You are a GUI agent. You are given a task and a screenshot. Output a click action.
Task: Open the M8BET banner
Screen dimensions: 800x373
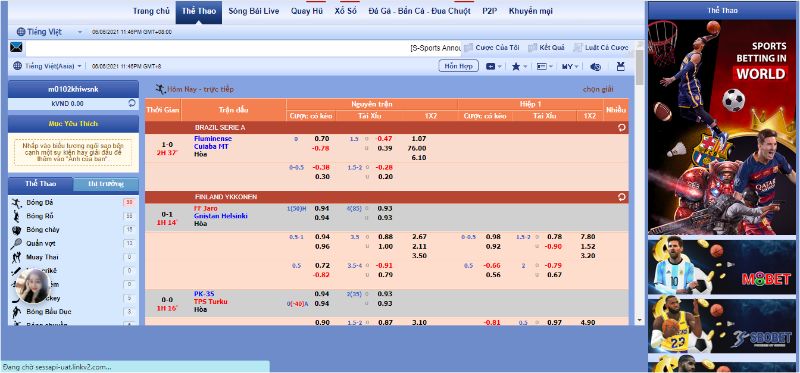click(722, 266)
